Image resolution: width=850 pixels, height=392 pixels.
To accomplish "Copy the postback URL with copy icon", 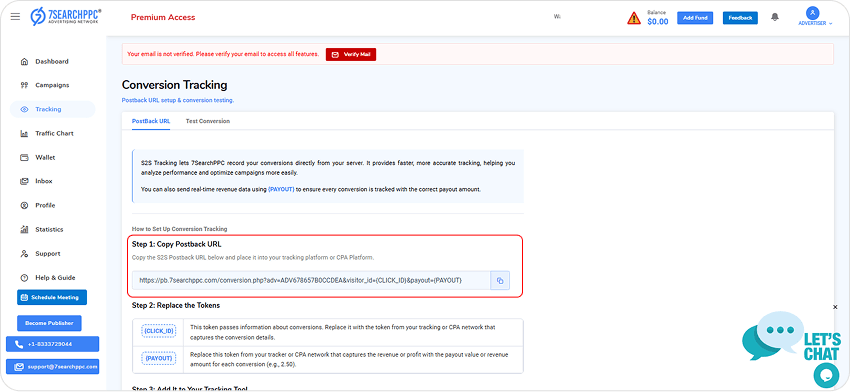I will tap(500, 280).
